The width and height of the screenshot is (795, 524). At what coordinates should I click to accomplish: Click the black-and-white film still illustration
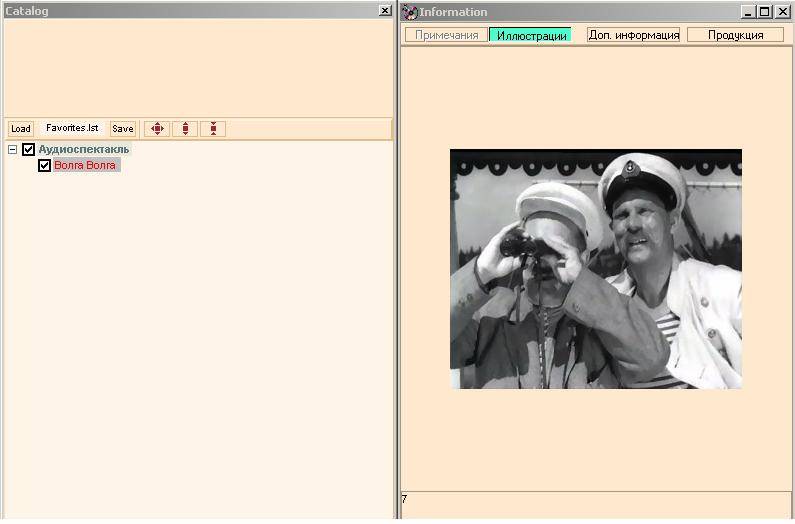[x=596, y=269]
